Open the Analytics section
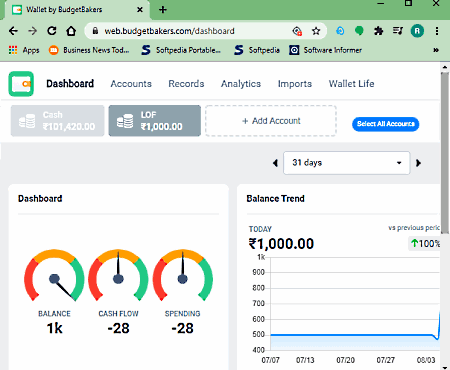Viewport: 450px width, 370px height. [241, 84]
